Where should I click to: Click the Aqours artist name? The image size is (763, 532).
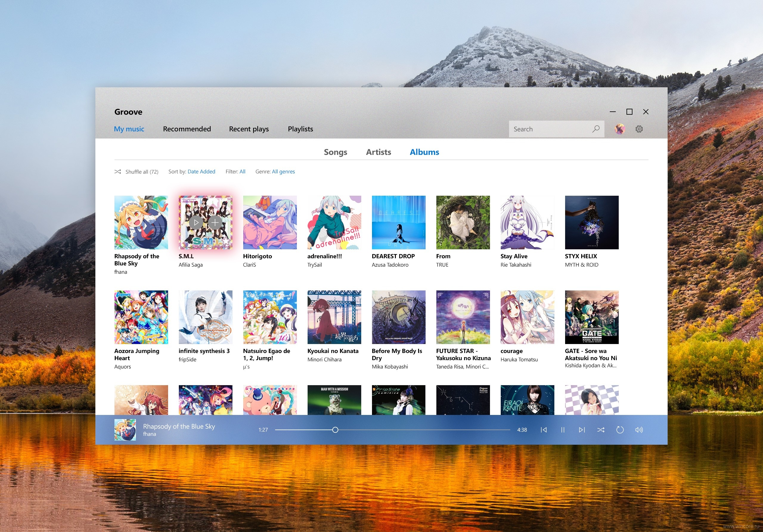click(x=122, y=367)
